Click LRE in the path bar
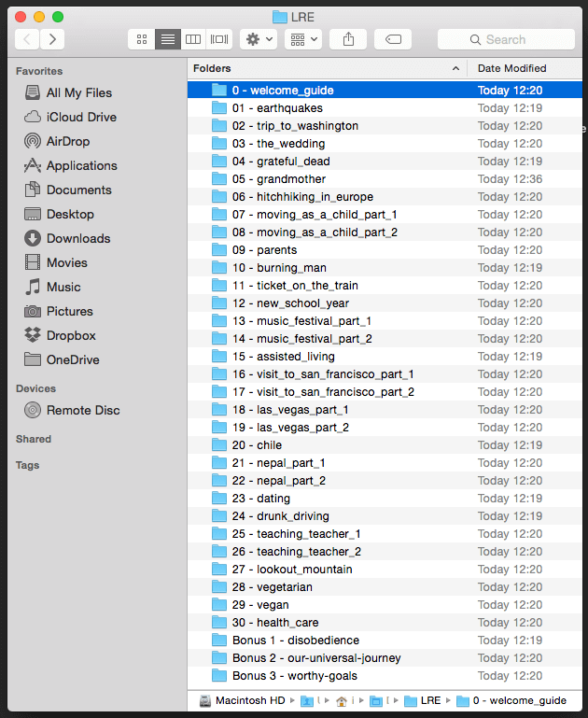The height and width of the screenshot is (718, 588). (423, 700)
